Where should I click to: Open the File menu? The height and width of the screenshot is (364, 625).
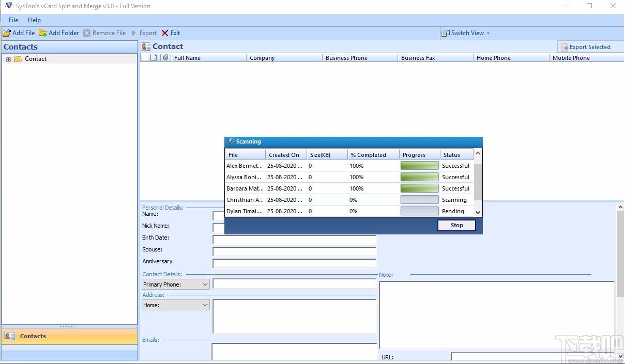(13, 20)
